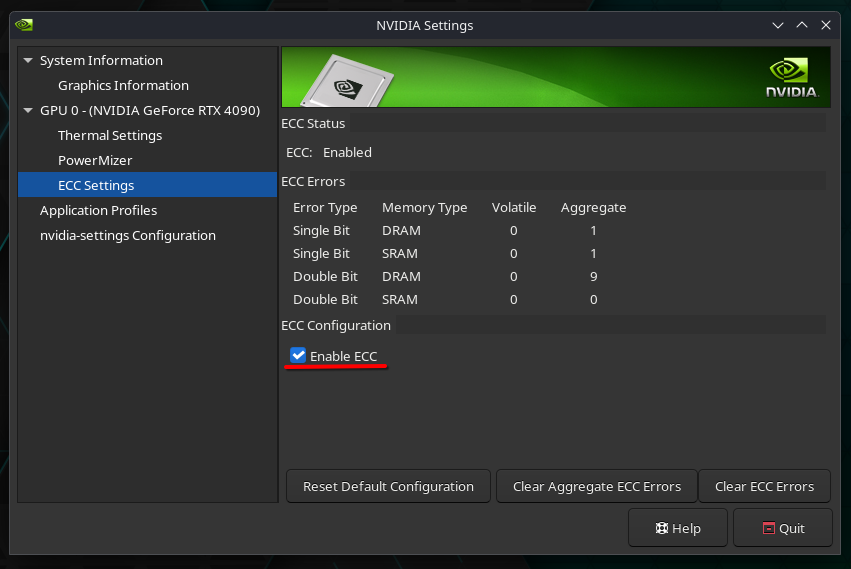Click aggregate value 9 for Double Bit DRAM
This screenshot has width=851, height=569.
click(593, 276)
